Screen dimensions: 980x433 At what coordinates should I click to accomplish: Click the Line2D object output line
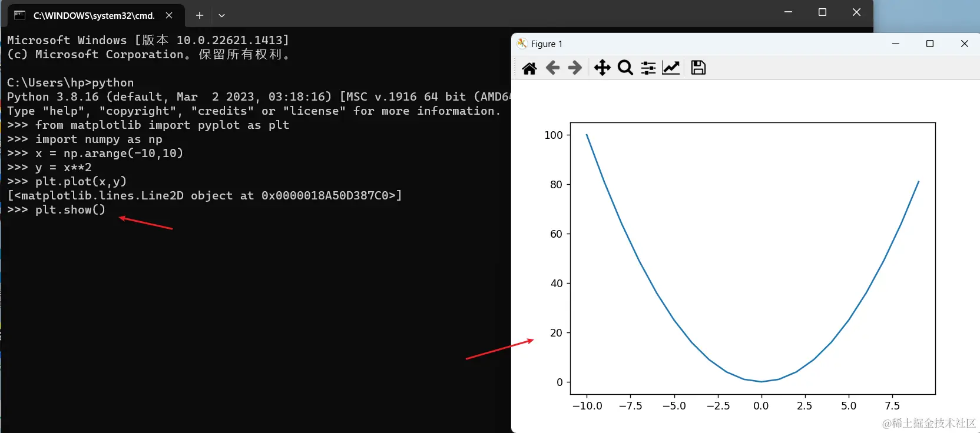pyautogui.click(x=204, y=196)
